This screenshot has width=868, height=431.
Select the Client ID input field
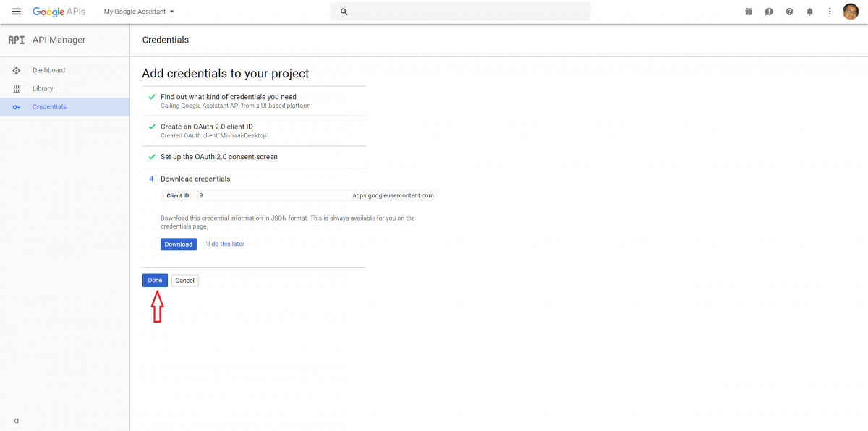pyautogui.click(x=275, y=195)
